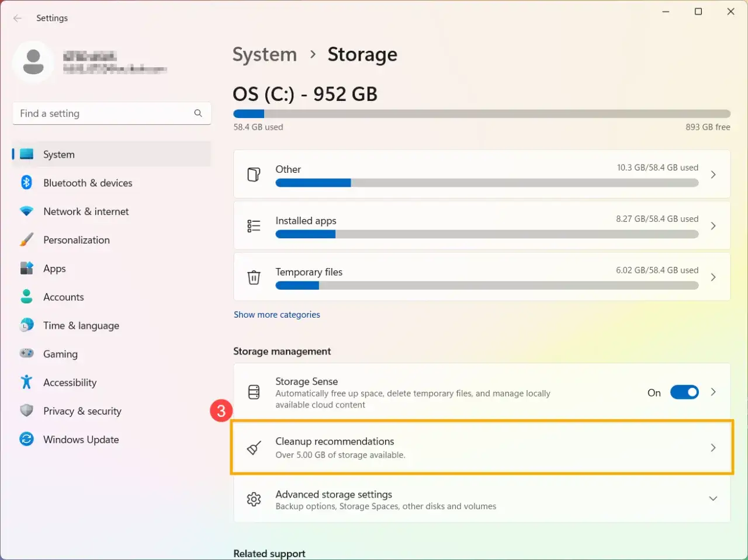Select Apps label in the navigation list
Image resolution: width=748 pixels, height=560 pixels.
point(54,269)
